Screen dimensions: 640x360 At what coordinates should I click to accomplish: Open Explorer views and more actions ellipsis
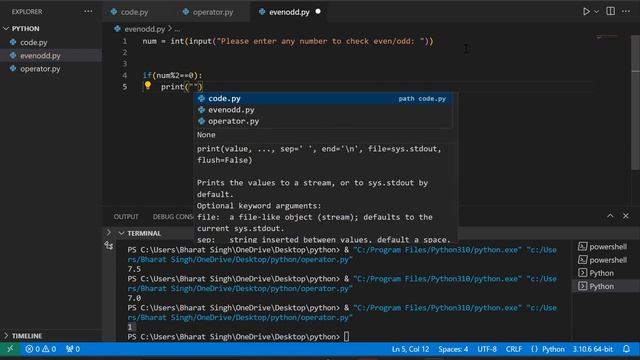88,11
